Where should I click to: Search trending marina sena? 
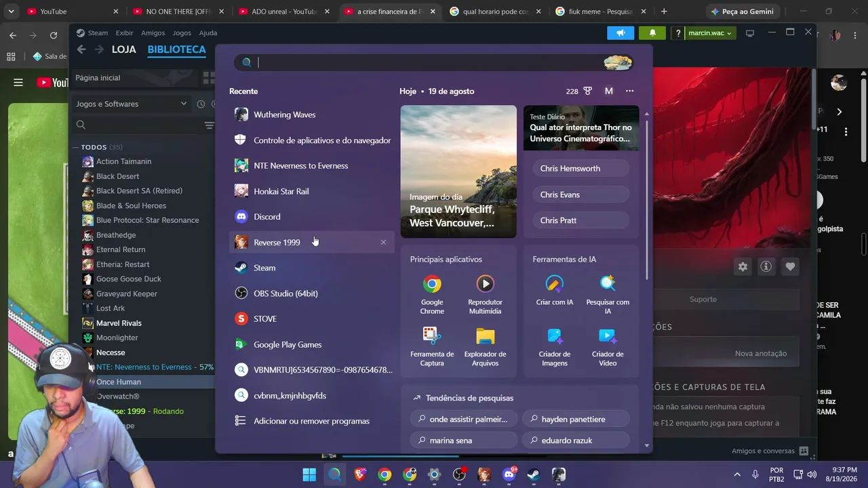tap(464, 441)
